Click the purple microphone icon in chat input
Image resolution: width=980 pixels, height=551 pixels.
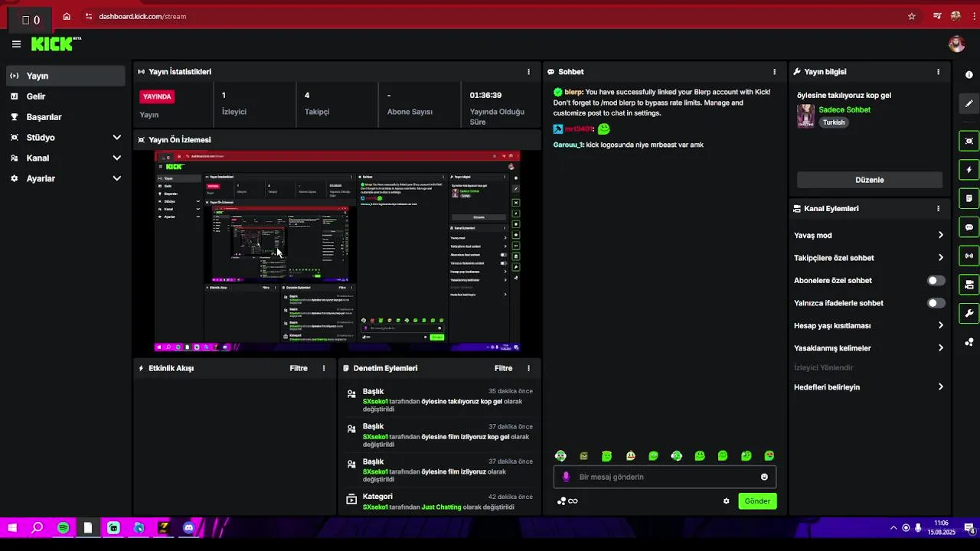pos(566,477)
